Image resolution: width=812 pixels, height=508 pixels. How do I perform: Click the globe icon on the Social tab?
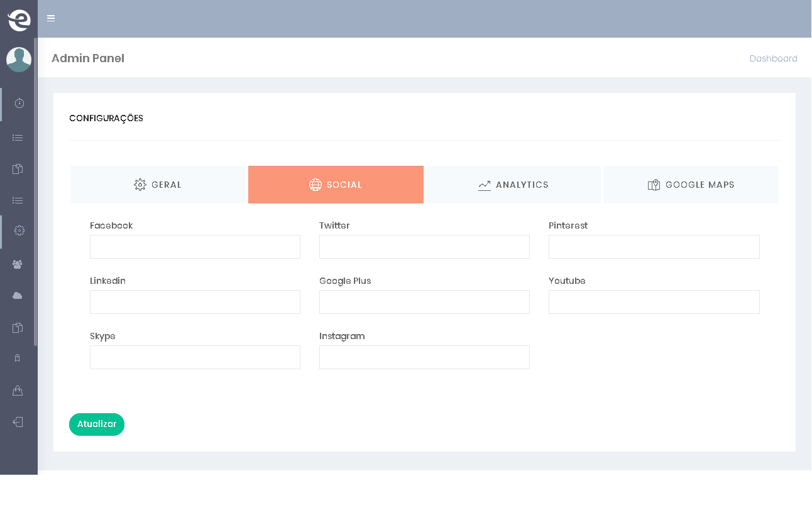(315, 185)
